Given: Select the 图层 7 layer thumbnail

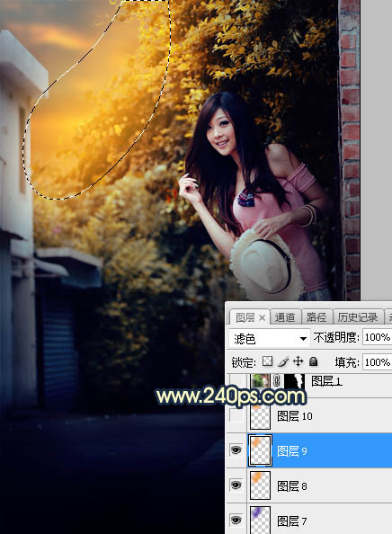Looking at the screenshot, I should [260, 520].
